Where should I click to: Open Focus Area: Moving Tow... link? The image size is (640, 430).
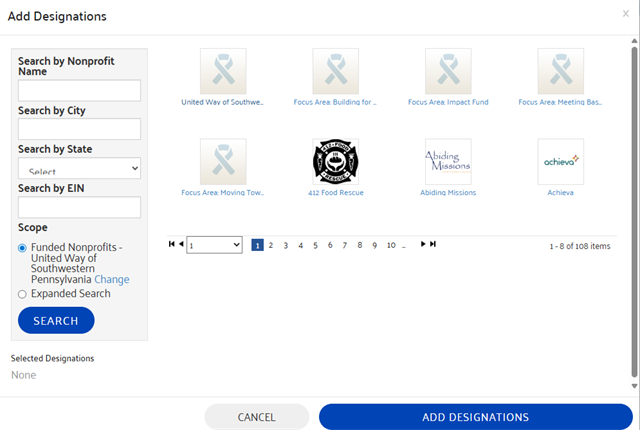point(222,193)
